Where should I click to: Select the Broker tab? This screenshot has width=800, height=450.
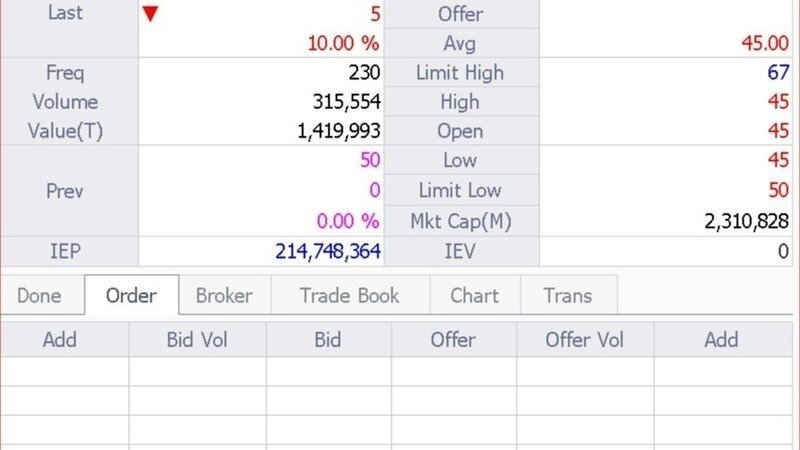(x=224, y=295)
